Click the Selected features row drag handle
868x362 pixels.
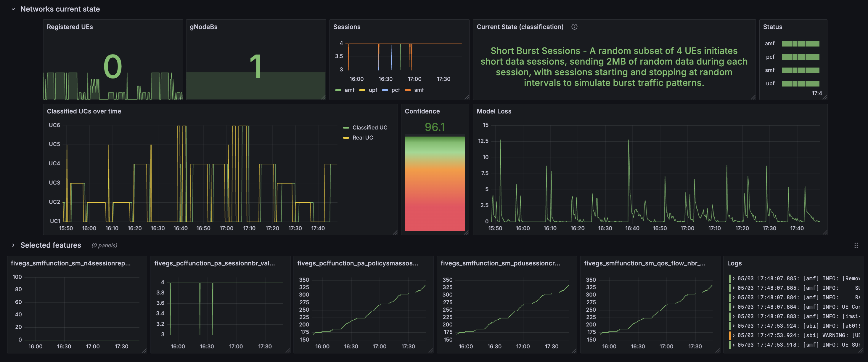tap(856, 245)
